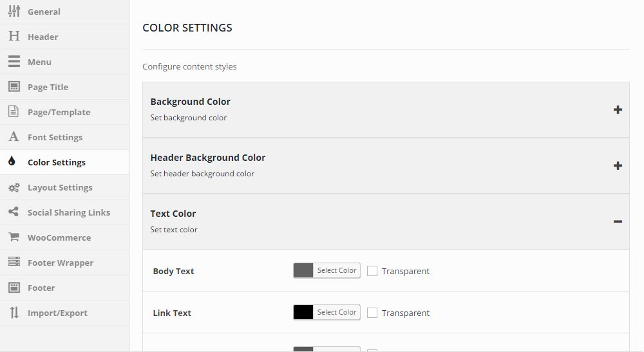Click Transparent label next to Link Text

tap(405, 313)
